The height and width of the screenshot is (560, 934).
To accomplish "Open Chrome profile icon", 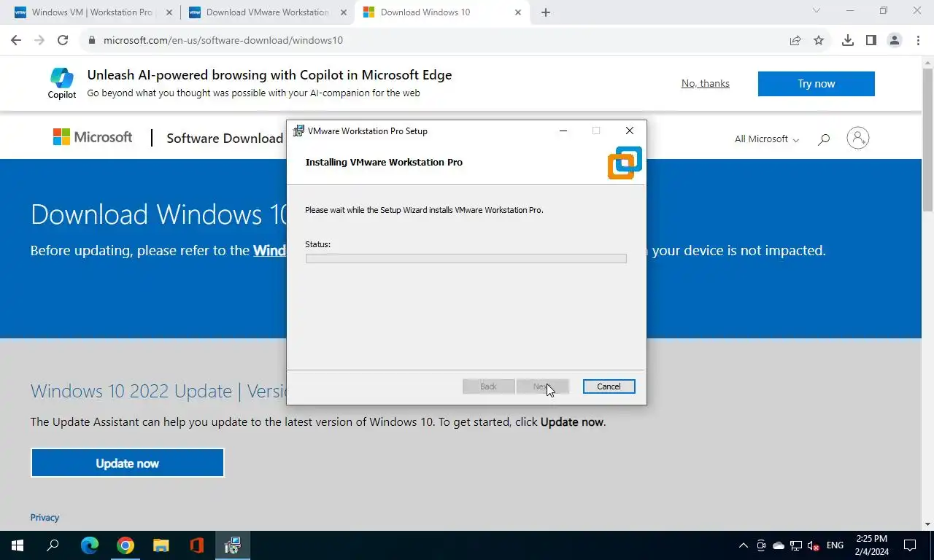I will point(895,40).
